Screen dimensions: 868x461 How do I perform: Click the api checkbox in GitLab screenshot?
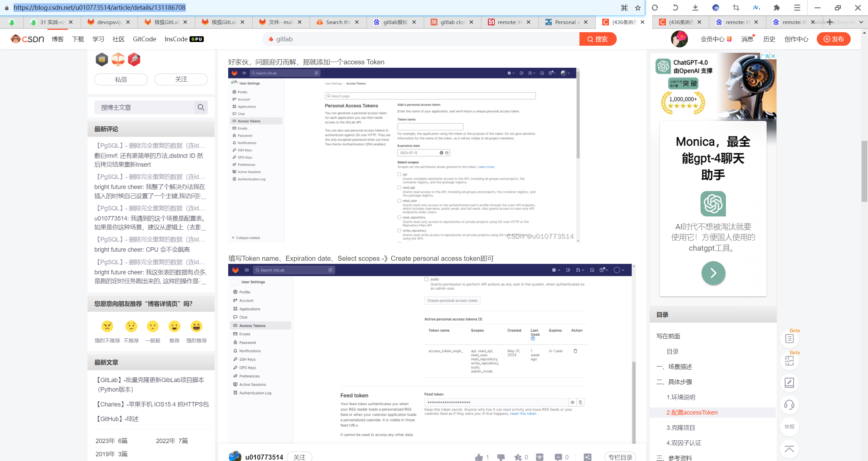399,174
